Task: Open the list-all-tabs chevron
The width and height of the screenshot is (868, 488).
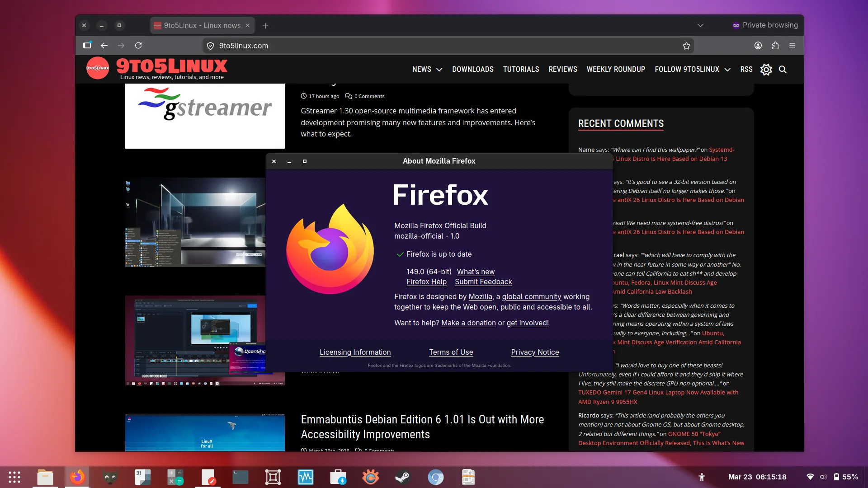Action: (x=701, y=25)
